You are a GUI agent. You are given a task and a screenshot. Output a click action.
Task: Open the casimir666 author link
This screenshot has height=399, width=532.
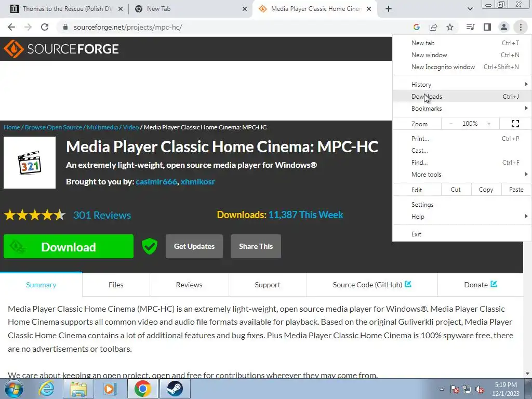pyautogui.click(x=156, y=181)
